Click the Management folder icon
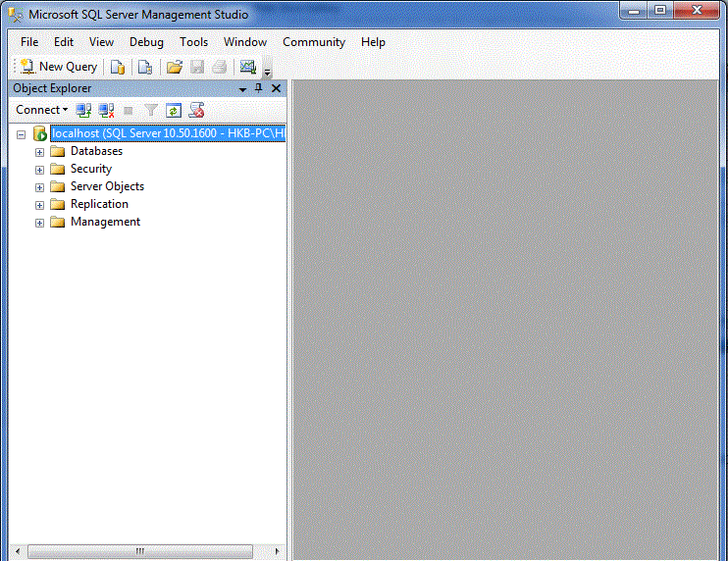Viewport: 728px width, 561px height. [58, 222]
